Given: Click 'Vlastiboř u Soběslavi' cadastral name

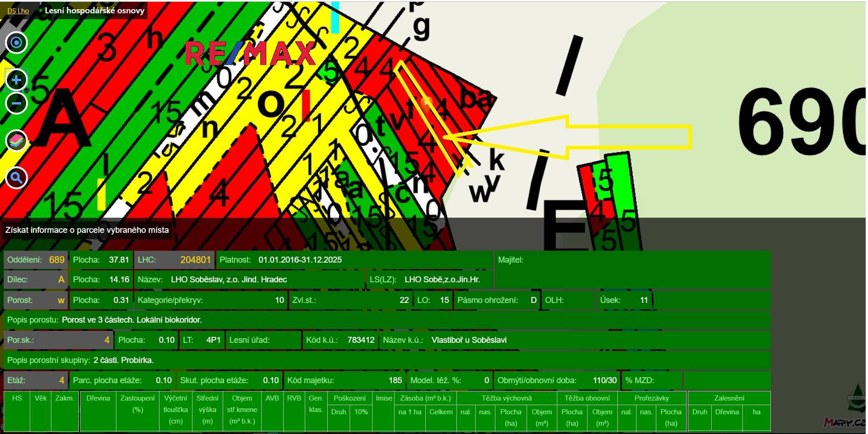Looking at the screenshot, I should (469, 340).
